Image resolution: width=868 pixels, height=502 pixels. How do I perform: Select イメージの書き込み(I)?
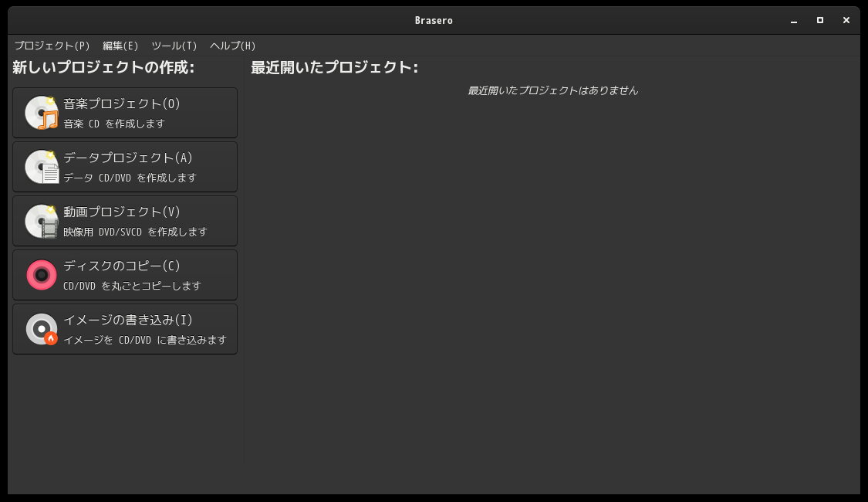click(x=125, y=329)
